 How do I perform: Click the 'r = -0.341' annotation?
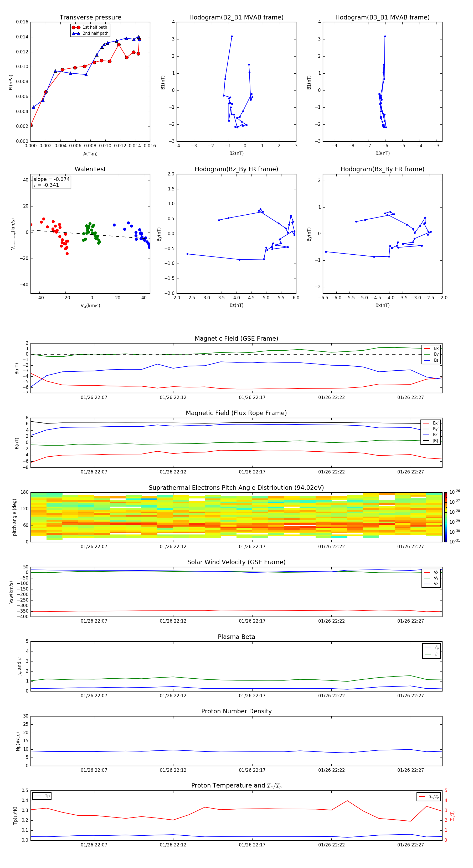coord(47,185)
